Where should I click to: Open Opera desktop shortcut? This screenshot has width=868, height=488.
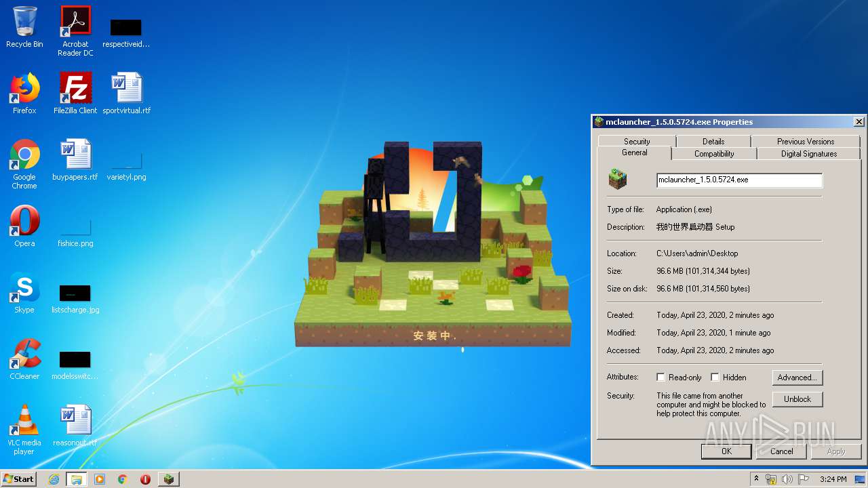pyautogui.click(x=24, y=226)
